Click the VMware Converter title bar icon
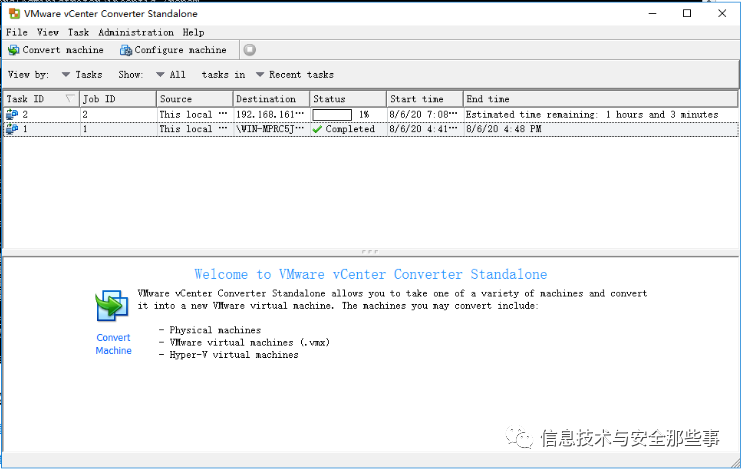The height and width of the screenshot is (470, 743). pyautogui.click(x=14, y=13)
